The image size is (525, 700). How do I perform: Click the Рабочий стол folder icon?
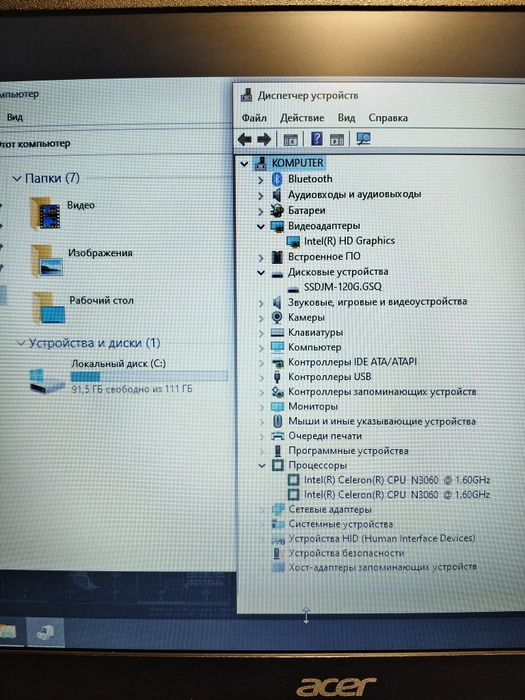pyautogui.click(x=48, y=308)
